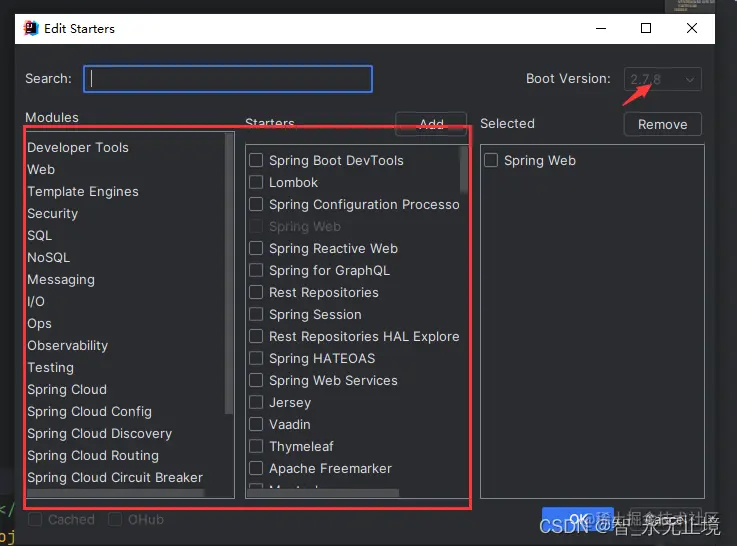The width and height of the screenshot is (737, 546).
Task: Select Spring Cloud Circuit Breaker module
Action: coord(115,478)
